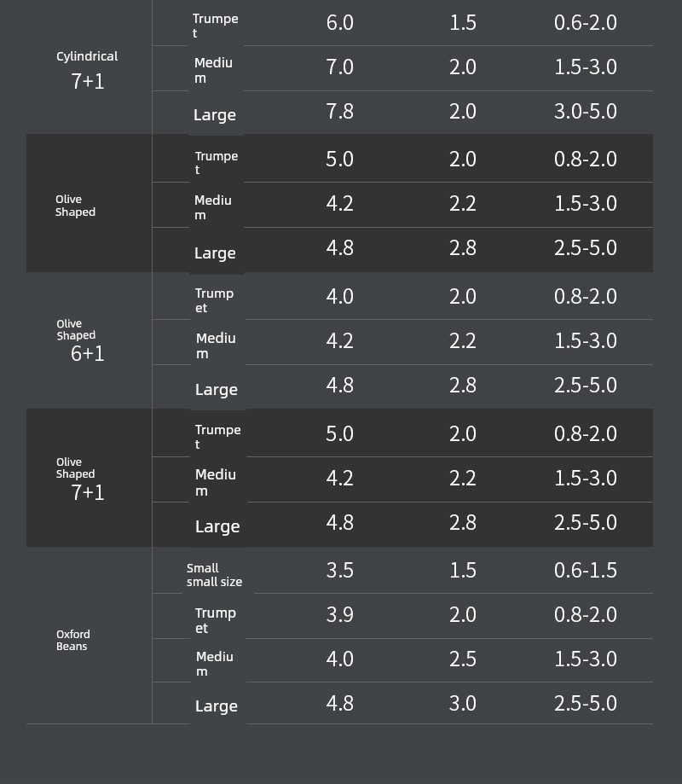Click the Trumpet label under Olive Shaped 6+1
The image size is (682, 784).
[x=214, y=300]
